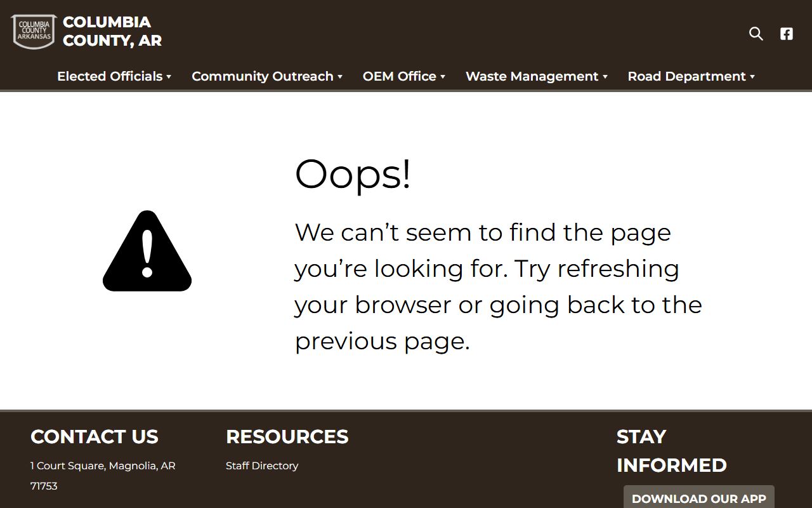Click the black warning triangle icon
The height and width of the screenshot is (508, 812).
[x=147, y=251]
